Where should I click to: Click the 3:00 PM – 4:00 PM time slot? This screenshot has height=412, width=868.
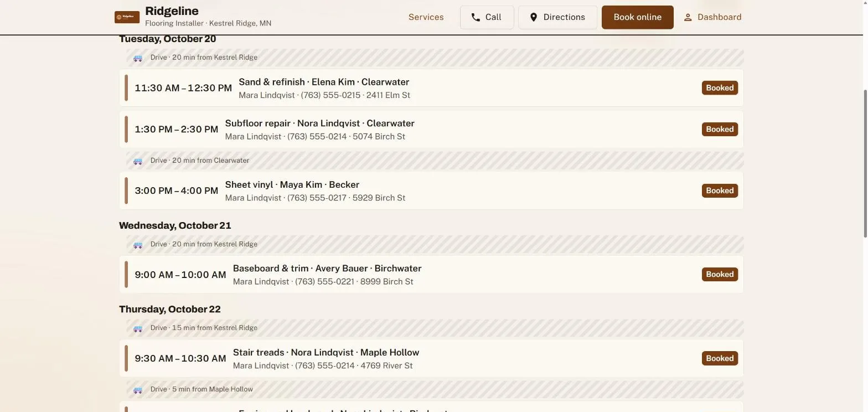point(177,191)
